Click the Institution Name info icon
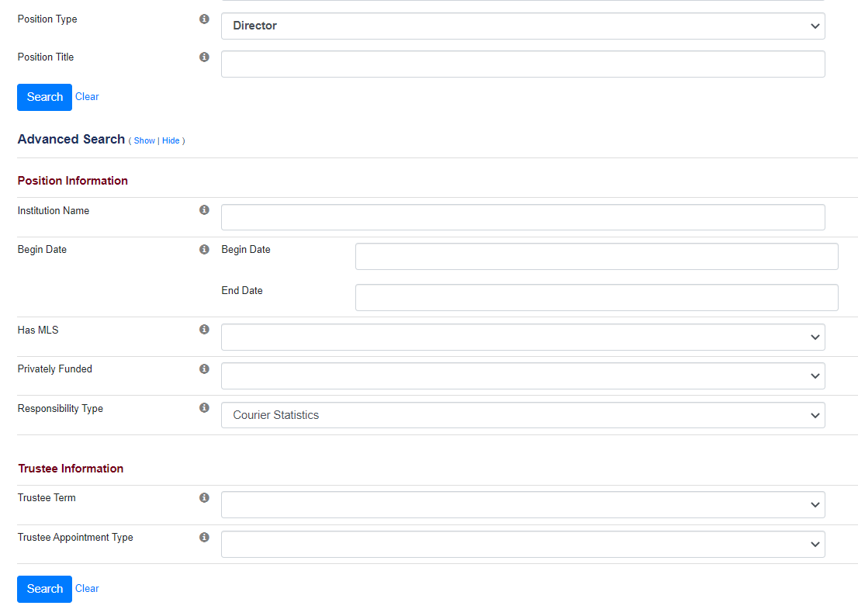Image resolution: width=858 pixels, height=616 pixels. (204, 209)
